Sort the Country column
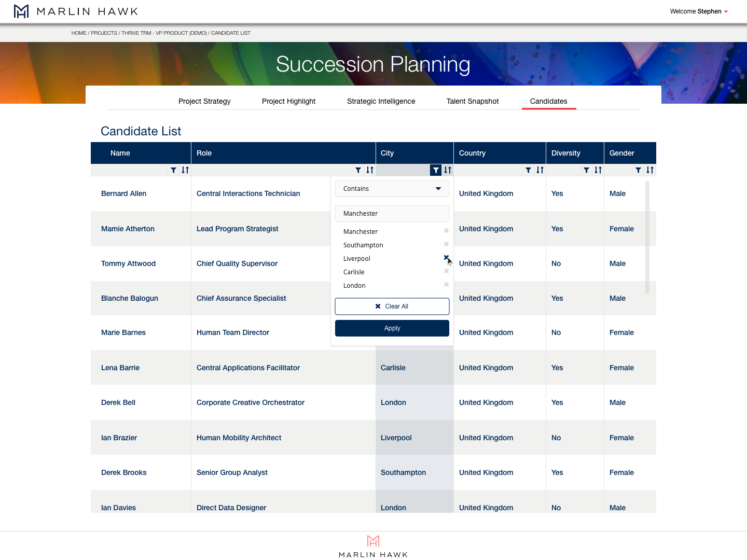Screen dimensions: 747x560 [540, 170]
